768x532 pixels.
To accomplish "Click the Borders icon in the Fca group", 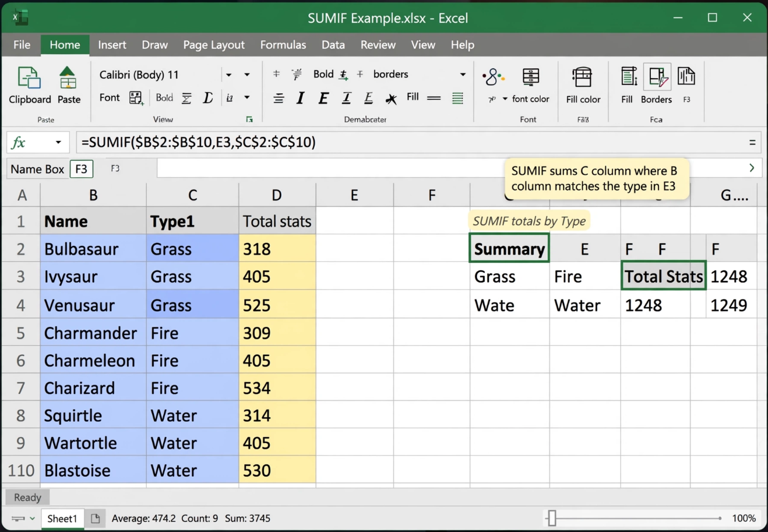I will pos(657,77).
